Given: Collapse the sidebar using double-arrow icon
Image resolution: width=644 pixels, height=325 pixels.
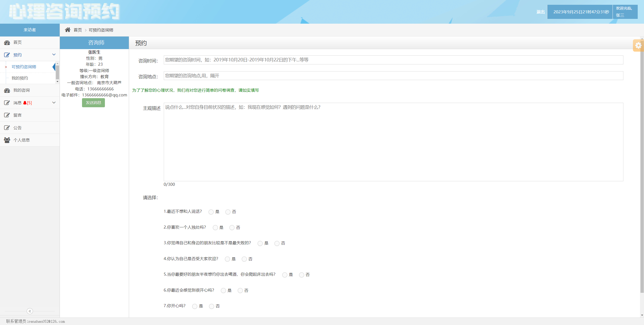Looking at the screenshot, I should click(x=30, y=311).
